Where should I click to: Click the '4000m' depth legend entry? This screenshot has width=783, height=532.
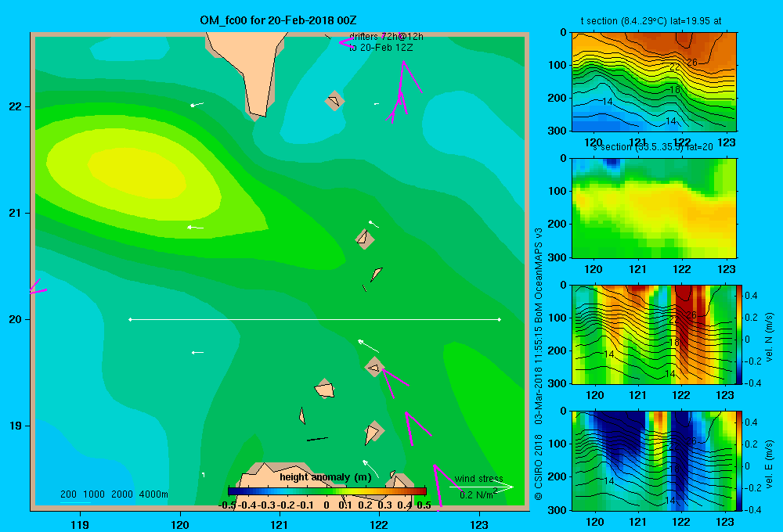coord(153,494)
